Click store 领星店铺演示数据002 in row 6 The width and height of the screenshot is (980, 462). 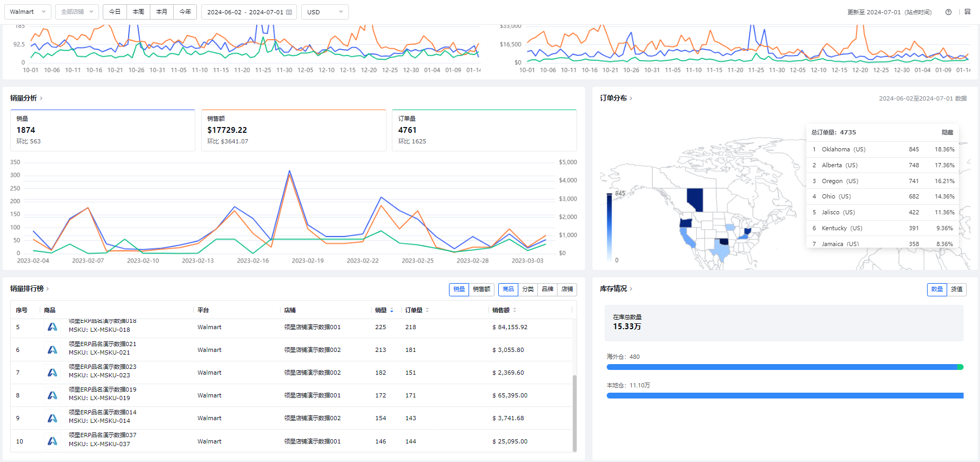(x=312, y=350)
